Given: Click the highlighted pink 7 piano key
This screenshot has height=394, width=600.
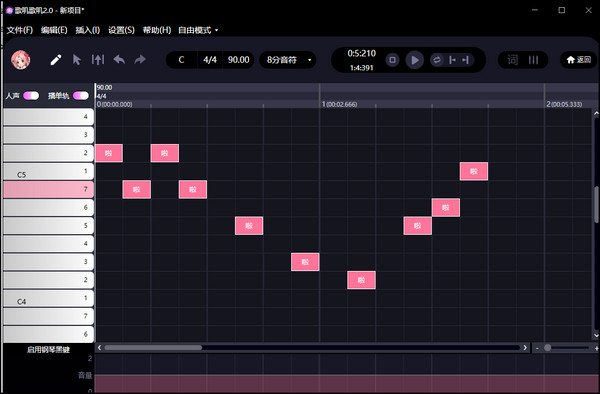Looking at the screenshot, I should (49, 189).
